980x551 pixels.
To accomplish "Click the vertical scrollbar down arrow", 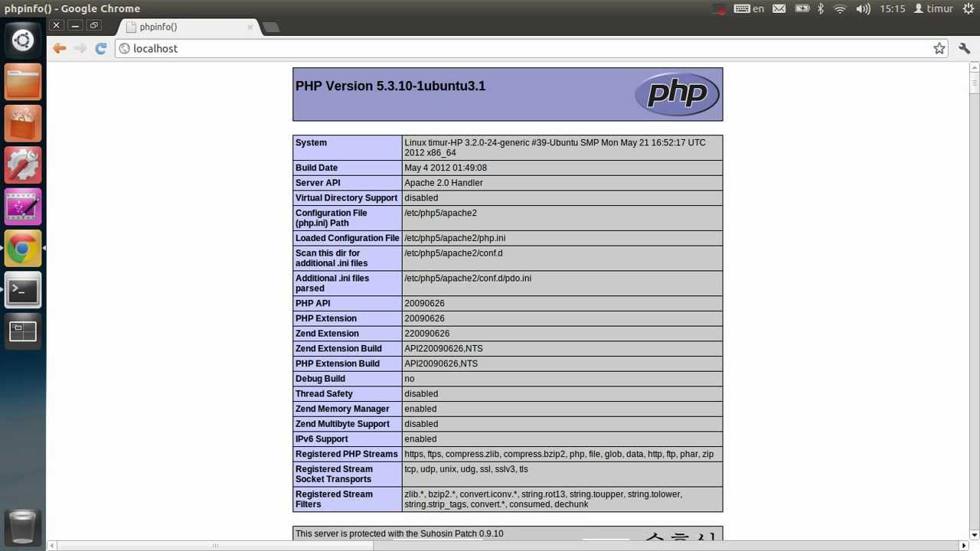I will point(974,535).
